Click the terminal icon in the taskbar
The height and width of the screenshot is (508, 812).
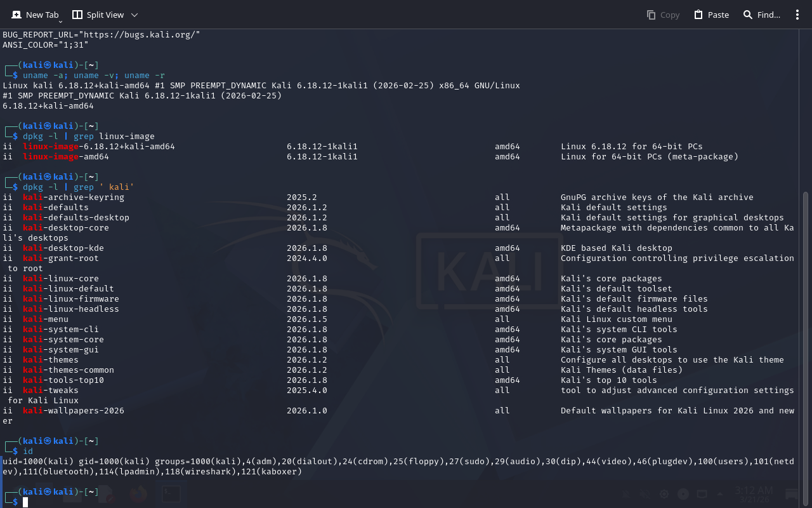(169, 494)
